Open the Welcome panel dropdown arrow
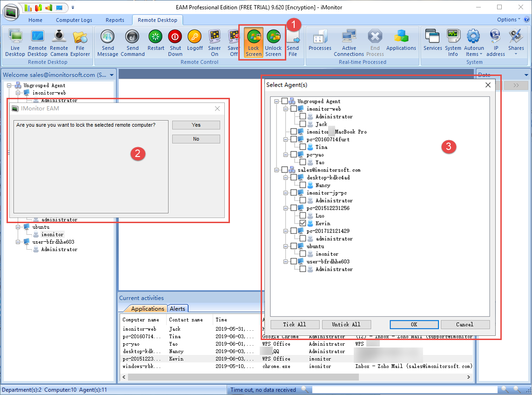This screenshot has height=395, width=532. (x=112, y=75)
